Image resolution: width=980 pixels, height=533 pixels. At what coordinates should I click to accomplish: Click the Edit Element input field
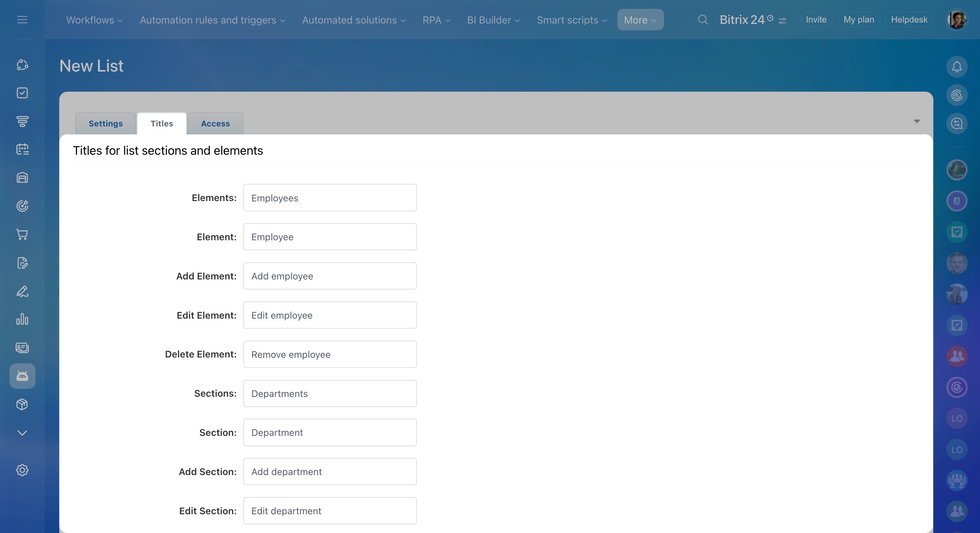click(330, 315)
